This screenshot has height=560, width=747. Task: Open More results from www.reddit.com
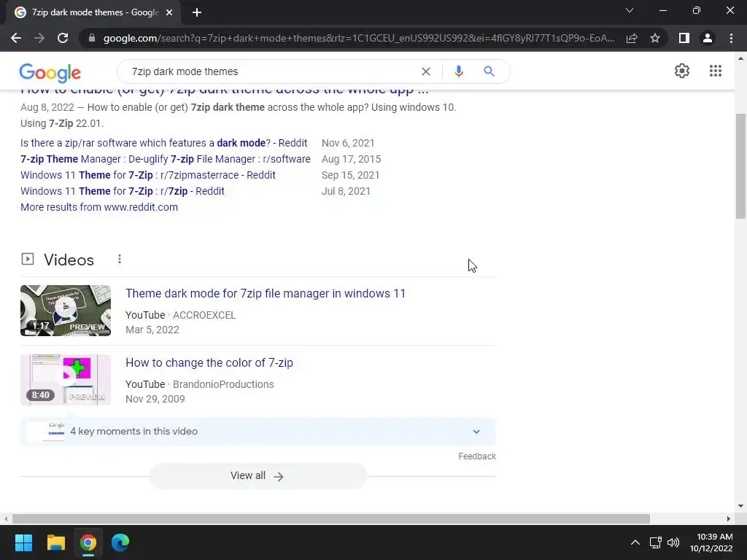[x=99, y=207]
